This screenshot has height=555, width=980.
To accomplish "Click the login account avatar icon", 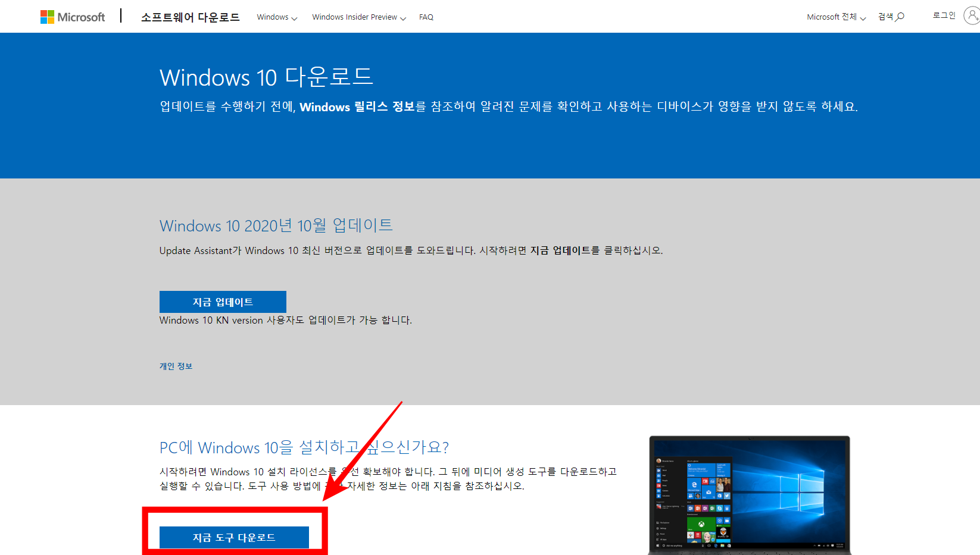I will point(972,16).
